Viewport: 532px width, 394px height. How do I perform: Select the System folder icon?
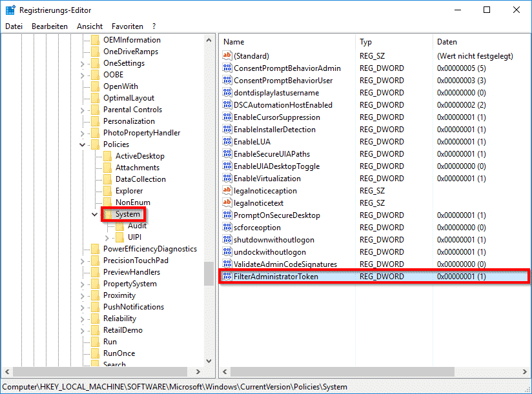(x=108, y=214)
